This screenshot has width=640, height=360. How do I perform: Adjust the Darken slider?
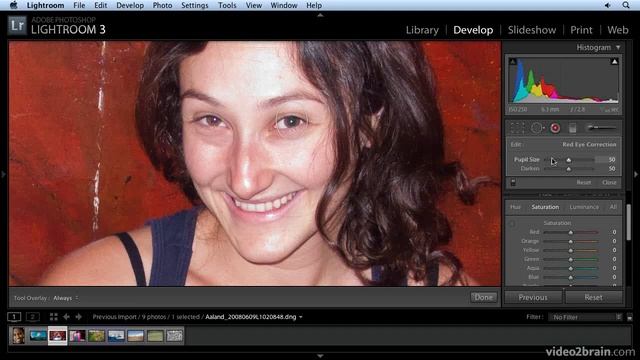(569, 169)
